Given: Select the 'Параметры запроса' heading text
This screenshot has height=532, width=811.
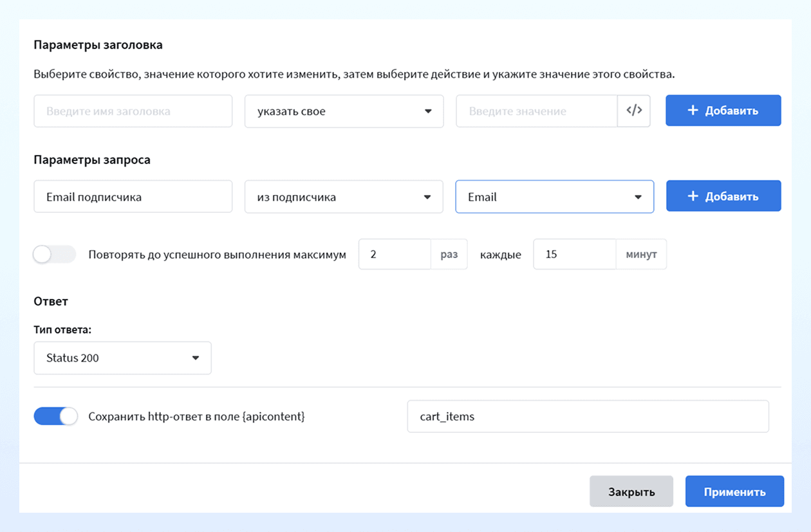Looking at the screenshot, I should coord(92,160).
